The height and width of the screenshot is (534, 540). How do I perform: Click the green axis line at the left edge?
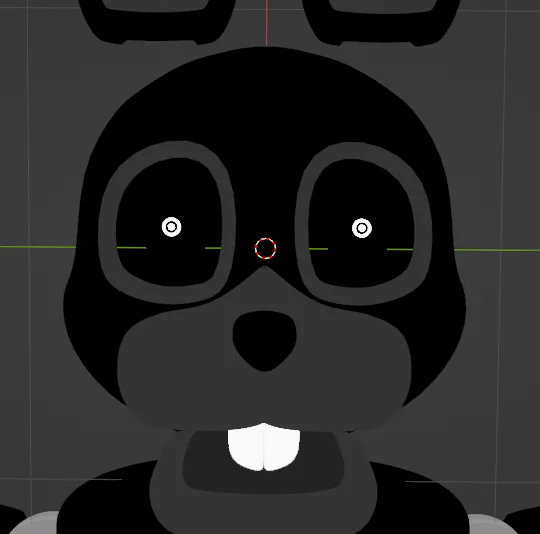tap(37, 247)
